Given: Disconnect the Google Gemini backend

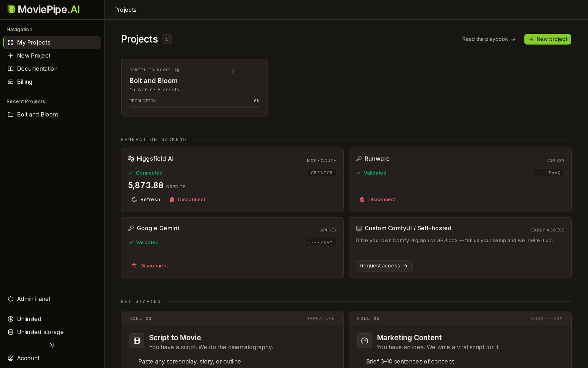Looking at the screenshot, I should pos(150,266).
